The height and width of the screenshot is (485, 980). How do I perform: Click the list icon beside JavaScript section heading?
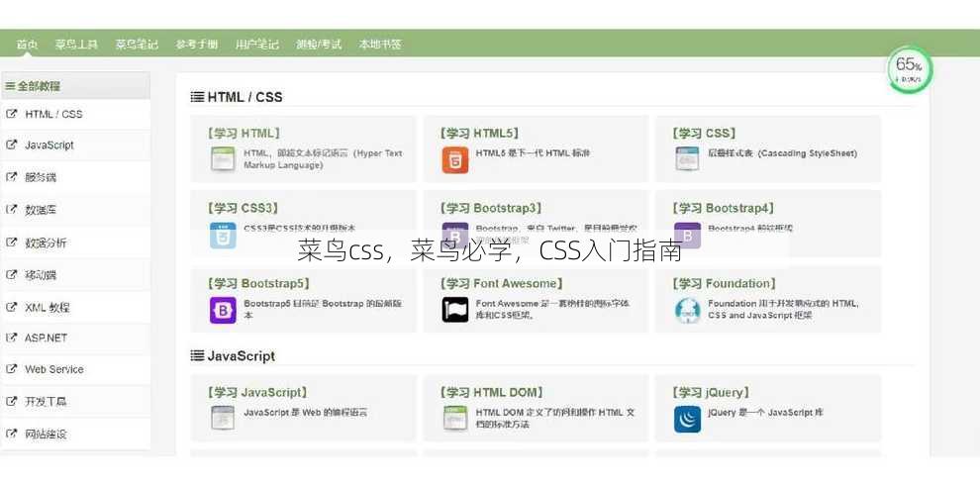[x=197, y=355]
